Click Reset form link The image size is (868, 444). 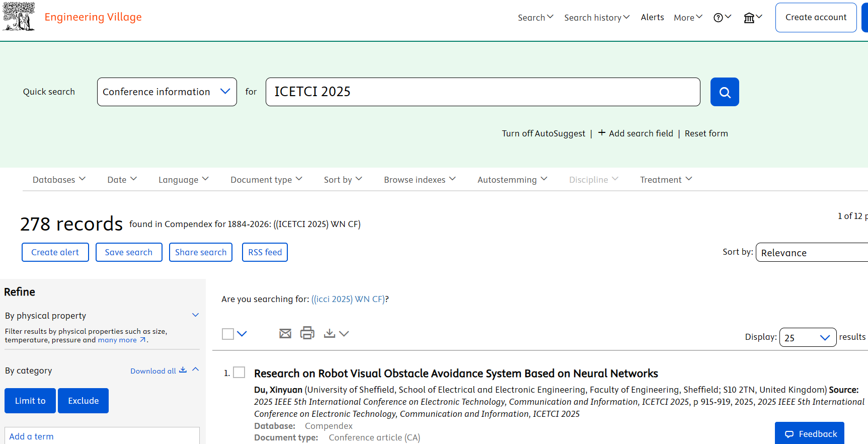706,133
